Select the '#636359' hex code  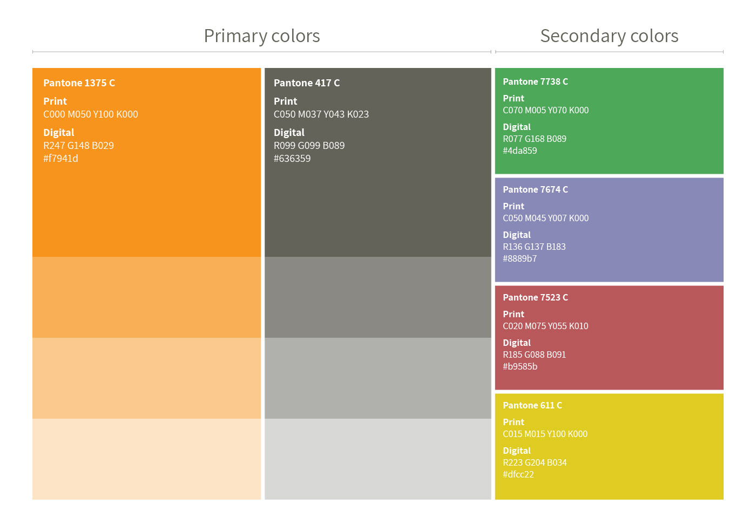click(x=292, y=159)
